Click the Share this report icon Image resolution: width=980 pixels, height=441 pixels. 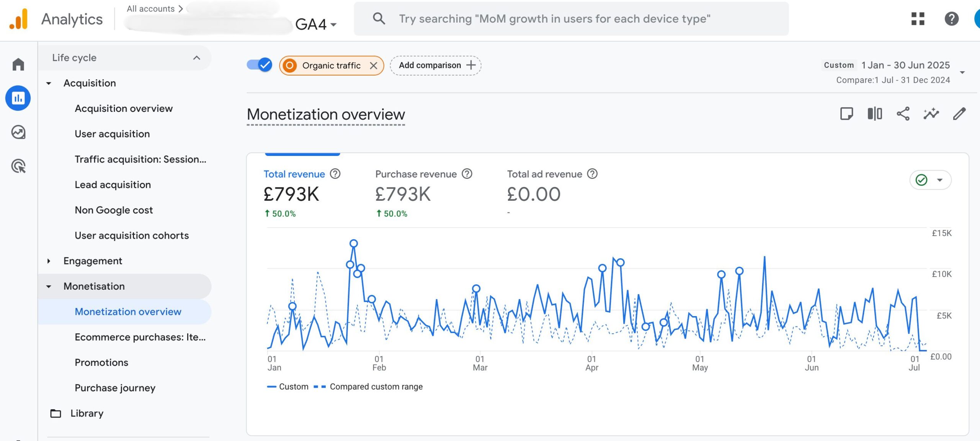click(x=903, y=114)
